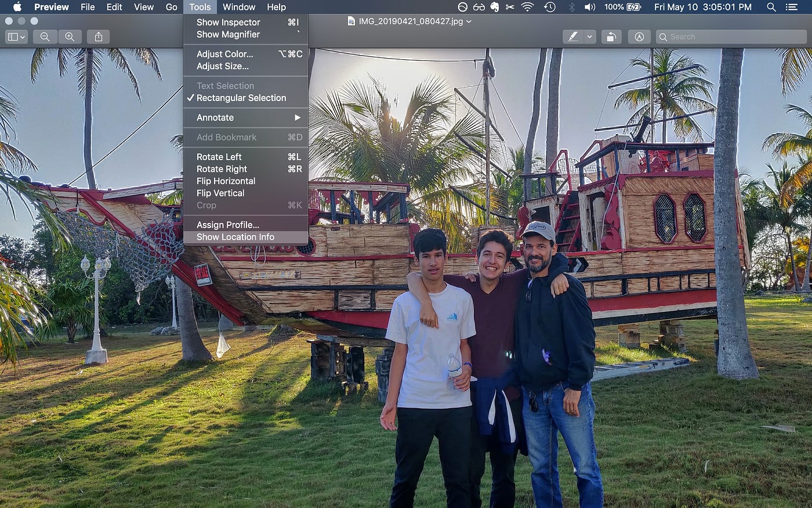Screen dimensions: 812x508
Task: Select Show Location Info
Action: click(x=235, y=237)
